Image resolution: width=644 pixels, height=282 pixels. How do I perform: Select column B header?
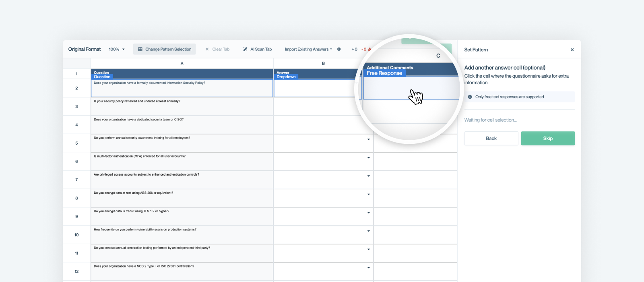pyautogui.click(x=323, y=63)
